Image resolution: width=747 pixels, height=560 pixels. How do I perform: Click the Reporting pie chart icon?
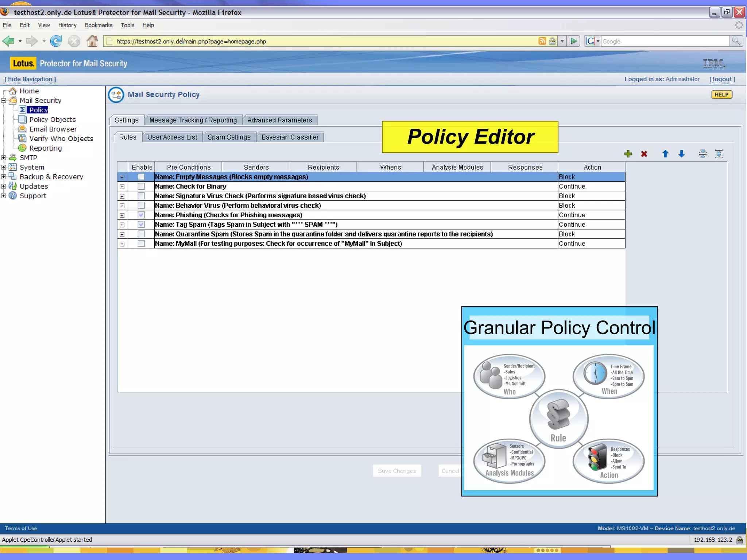point(23,148)
